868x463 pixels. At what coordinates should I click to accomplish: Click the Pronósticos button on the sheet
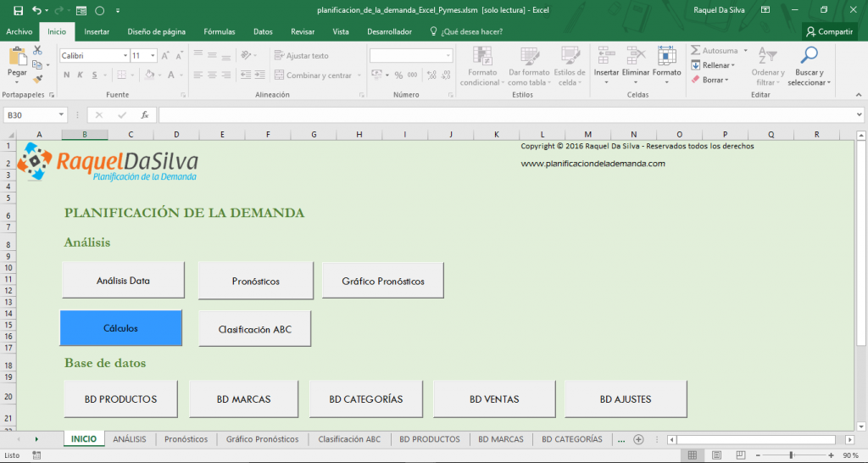click(x=256, y=281)
